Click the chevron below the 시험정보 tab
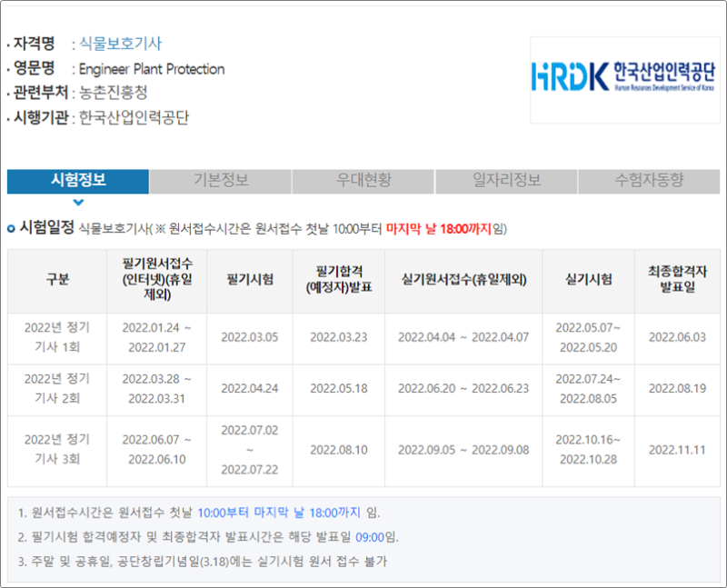Screen dimensions: 727x588 pyautogui.click(x=78, y=202)
